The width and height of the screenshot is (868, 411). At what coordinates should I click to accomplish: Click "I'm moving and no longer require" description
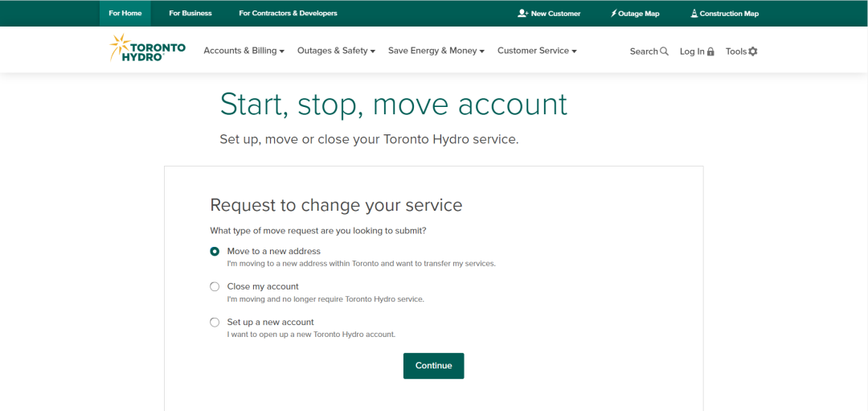[325, 299]
